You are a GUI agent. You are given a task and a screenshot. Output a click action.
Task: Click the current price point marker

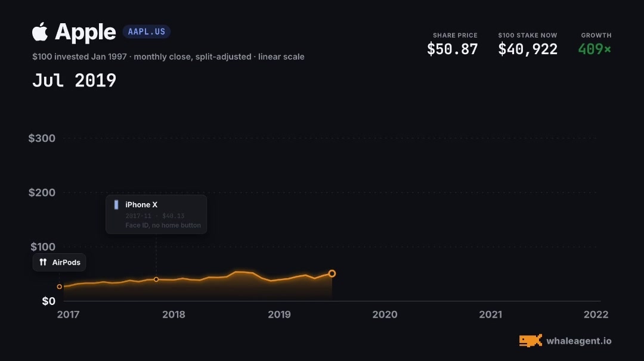point(332,273)
